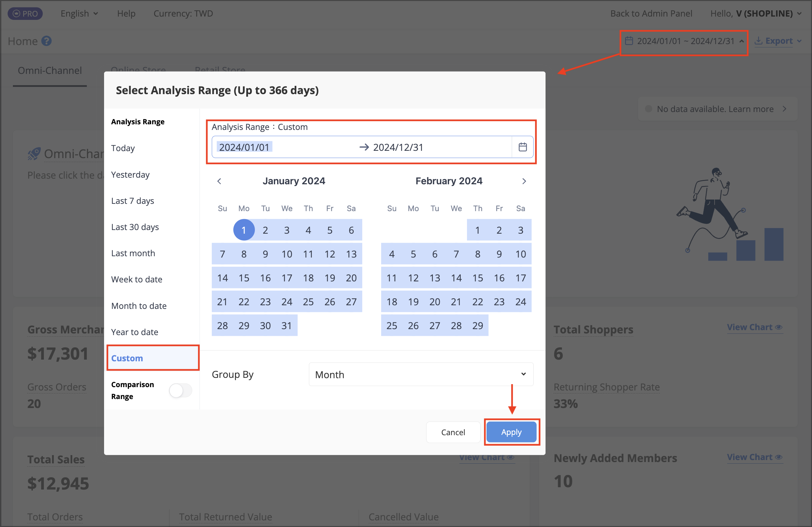The height and width of the screenshot is (527, 812).
Task: Switch to the Omni-Channel tab
Action: (50, 70)
